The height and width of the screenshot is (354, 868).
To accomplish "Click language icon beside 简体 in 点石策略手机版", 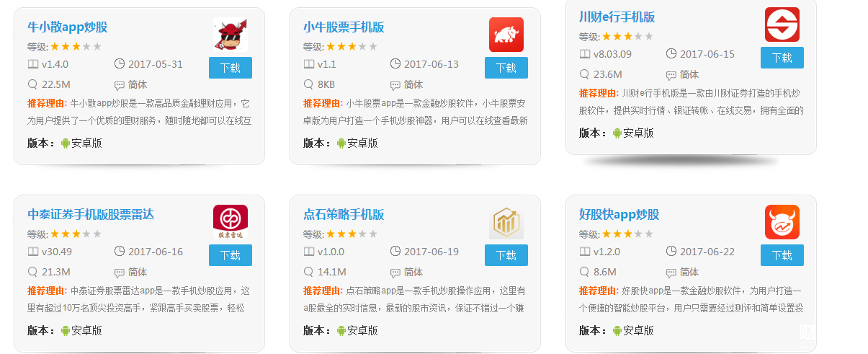I will coord(395,273).
